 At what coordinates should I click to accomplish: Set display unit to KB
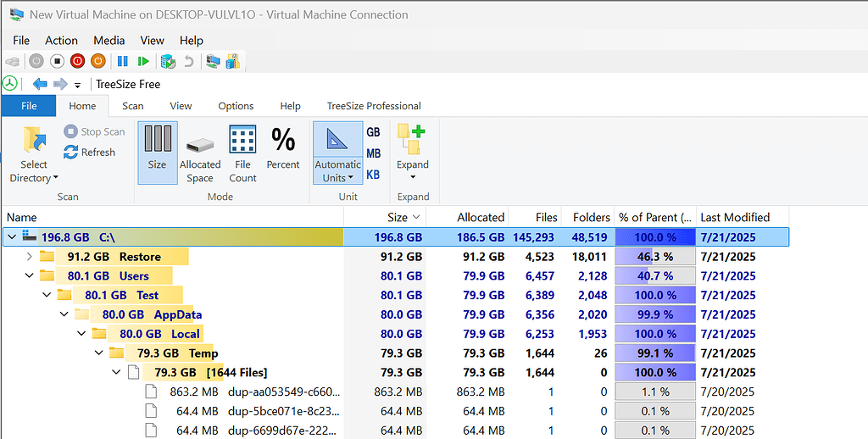tap(373, 175)
